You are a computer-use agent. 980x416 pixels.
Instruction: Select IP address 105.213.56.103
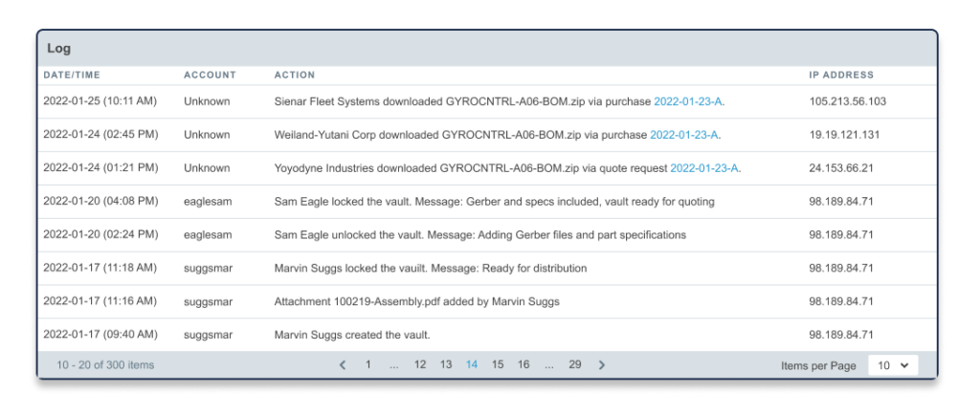pos(848,101)
